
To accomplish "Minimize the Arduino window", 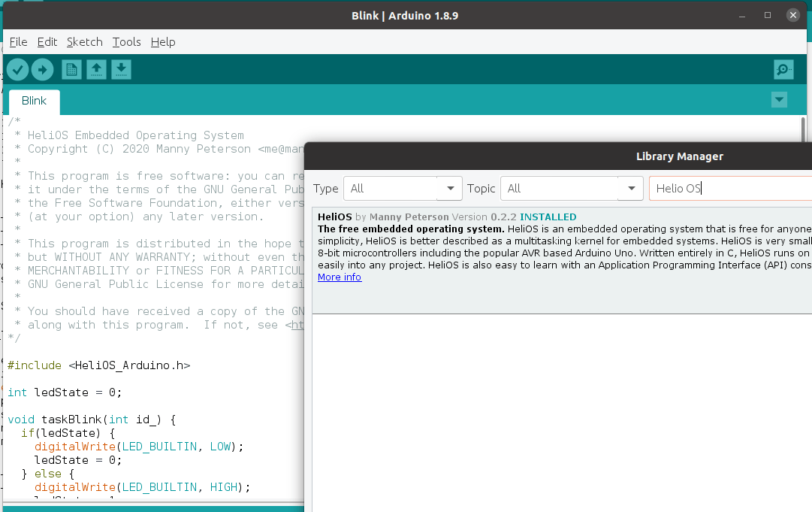I will [x=742, y=15].
